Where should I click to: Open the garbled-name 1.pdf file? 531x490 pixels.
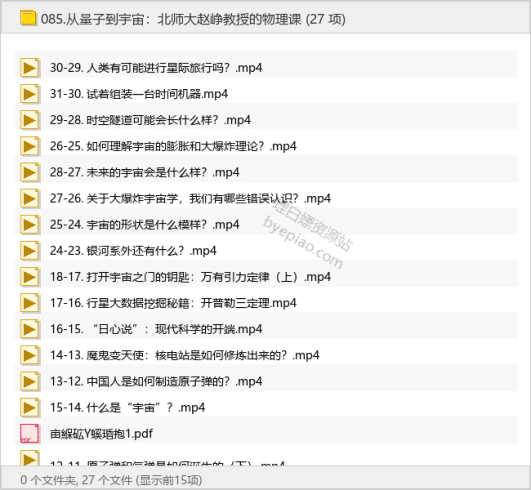(266, 433)
